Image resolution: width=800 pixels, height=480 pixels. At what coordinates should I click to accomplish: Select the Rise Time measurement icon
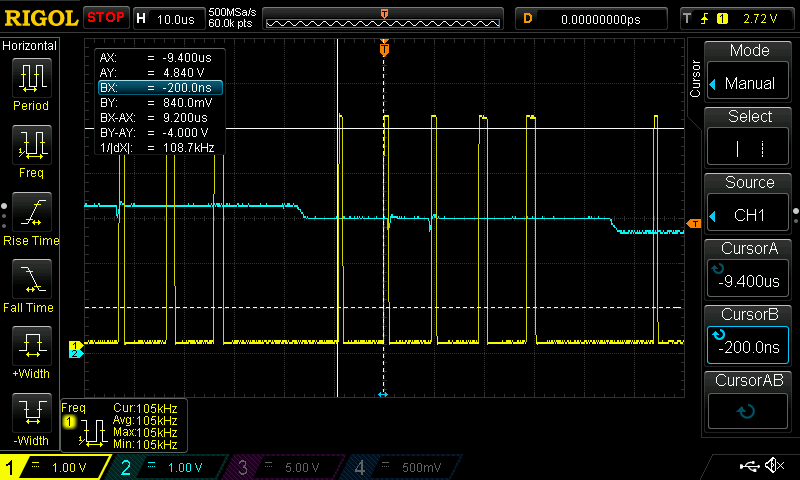click(x=32, y=212)
